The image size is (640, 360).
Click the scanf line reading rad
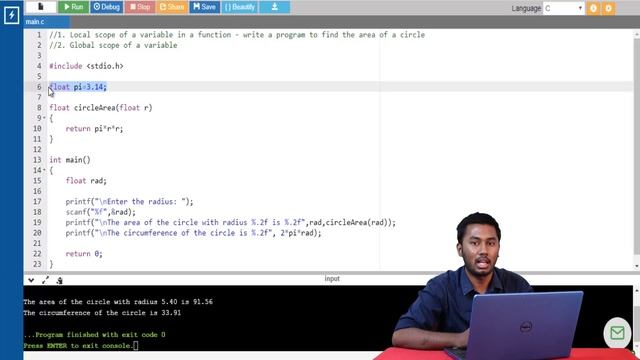click(x=100, y=212)
